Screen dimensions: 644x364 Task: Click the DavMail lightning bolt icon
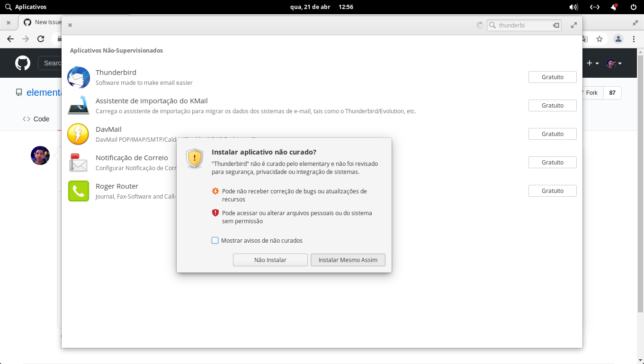coord(78,134)
